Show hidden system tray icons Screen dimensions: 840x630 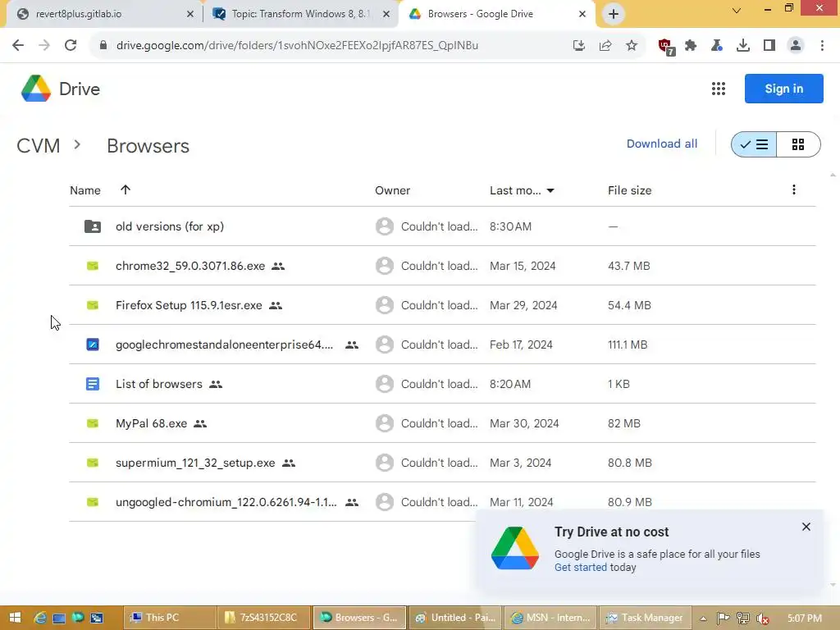click(703, 619)
